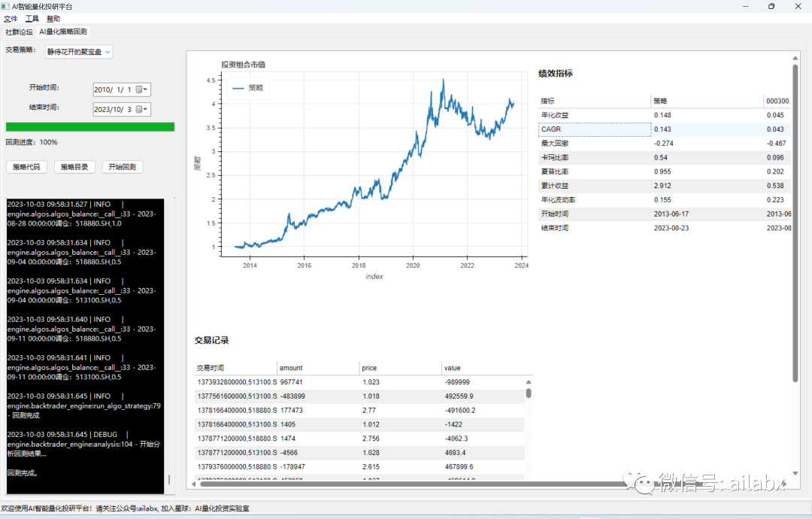The height and width of the screenshot is (519, 812).
Task: Select the 累计收益 row
Action: point(665,186)
